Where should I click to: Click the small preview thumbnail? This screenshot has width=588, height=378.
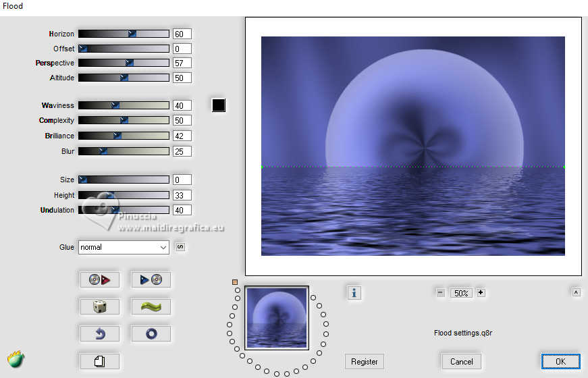coord(277,318)
